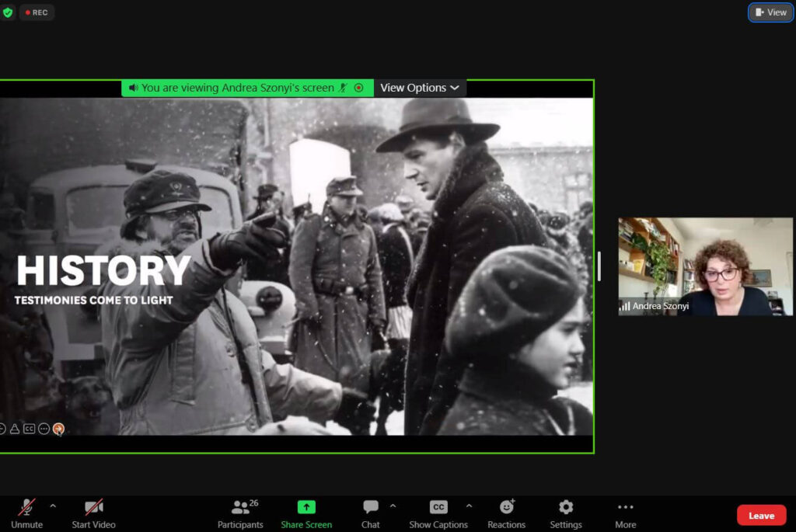
Task: Open the View Options dropdown
Action: (x=420, y=88)
